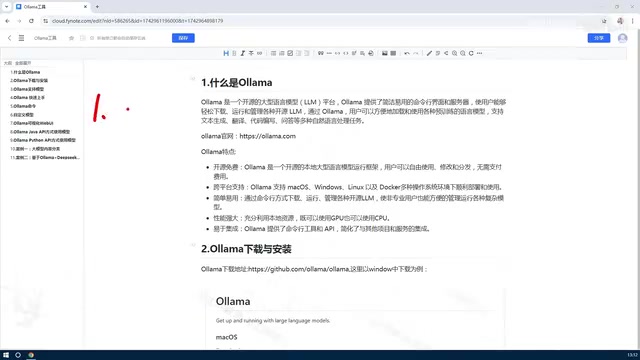The image size is (640, 360).
Task: Apply strikethrough formatting from toolbar
Action: (251, 53)
